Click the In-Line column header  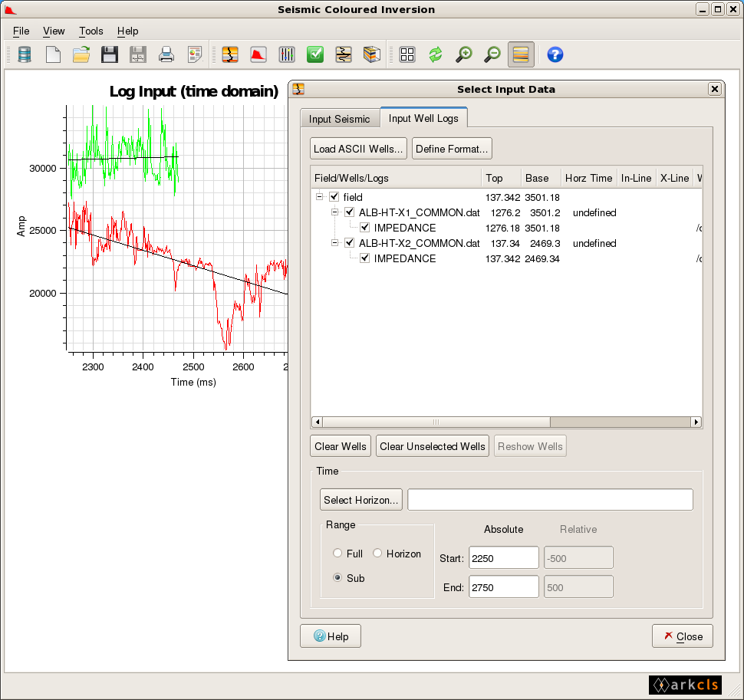[x=637, y=178]
